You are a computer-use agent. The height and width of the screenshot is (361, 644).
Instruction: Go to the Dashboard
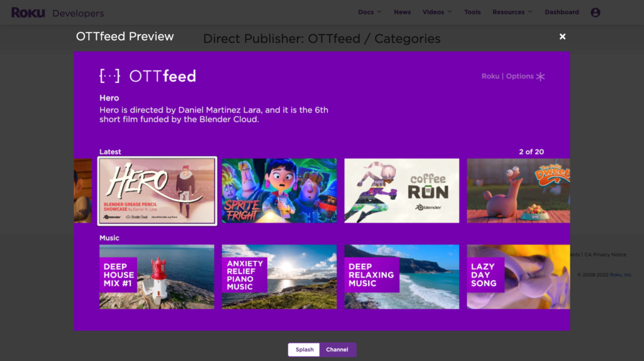pyautogui.click(x=562, y=12)
